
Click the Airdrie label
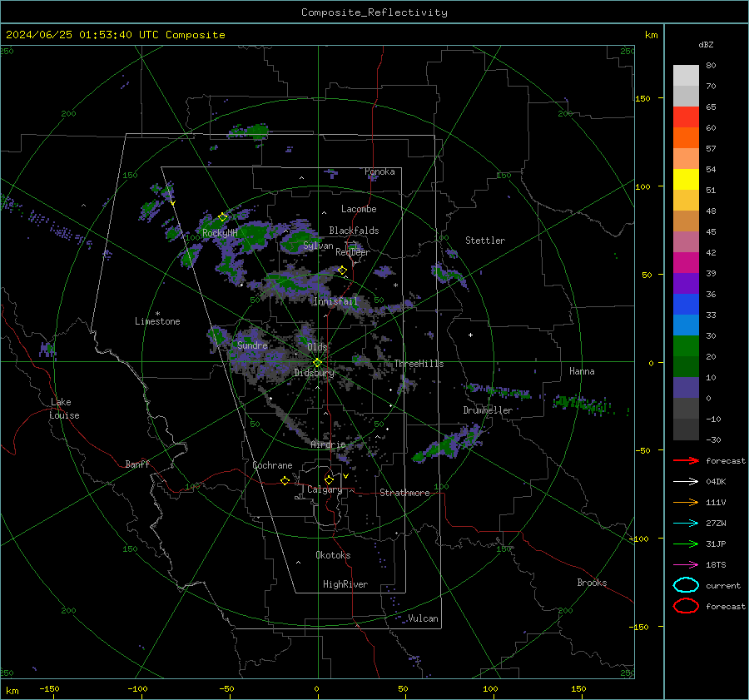click(328, 444)
